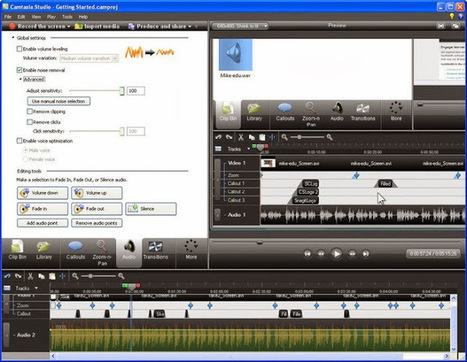467x362 pixels.
Task: Open the Produce and share dropdown arrow
Action: [x=190, y=26]
